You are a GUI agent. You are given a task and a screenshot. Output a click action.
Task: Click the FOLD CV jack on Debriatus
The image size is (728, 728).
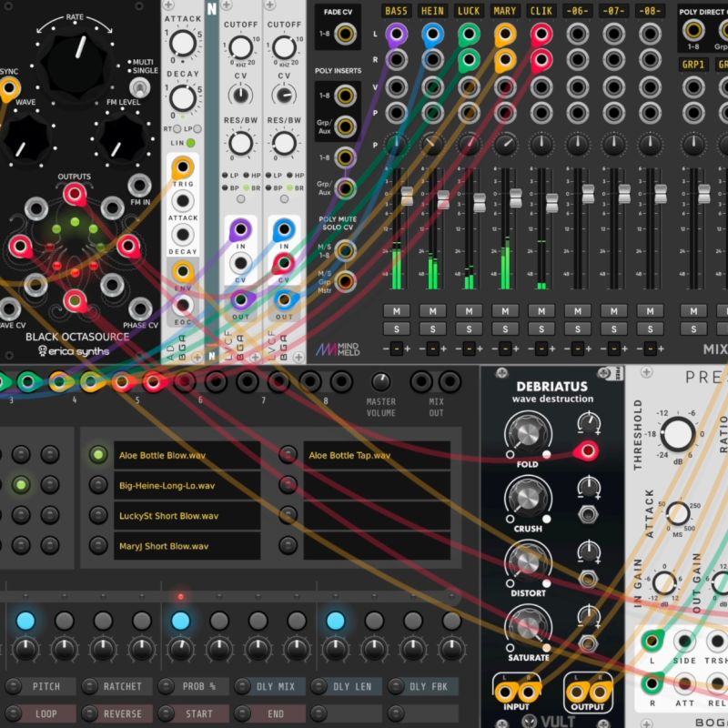(587, 450)
